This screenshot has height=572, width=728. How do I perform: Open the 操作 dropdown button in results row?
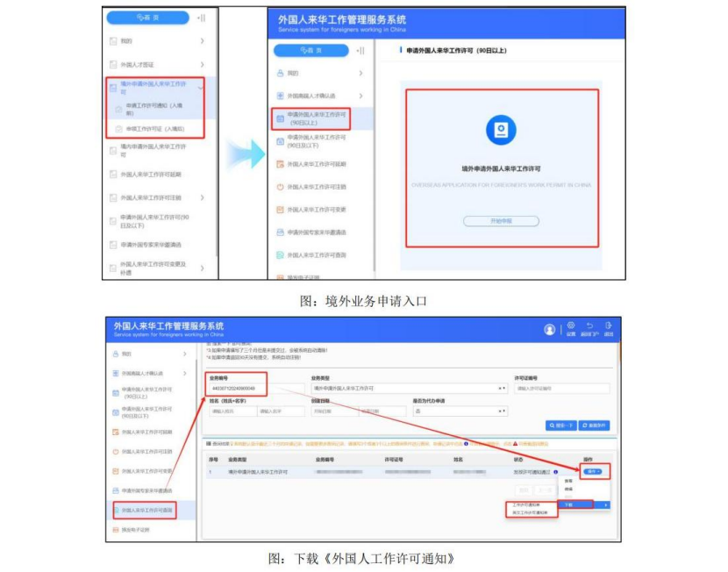tap(593, 472)
